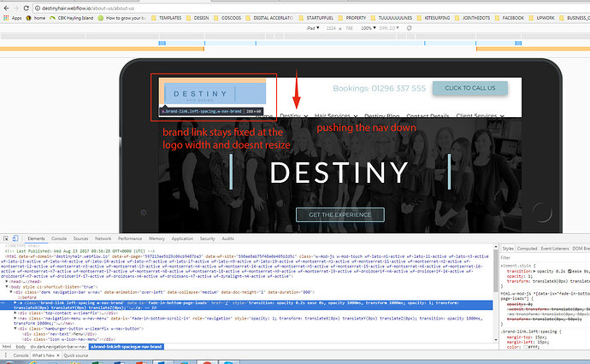This screenshot has height=364, width=590.
Task: Toggle the device toolbar icon in DevTools
Action: [15, 238]
